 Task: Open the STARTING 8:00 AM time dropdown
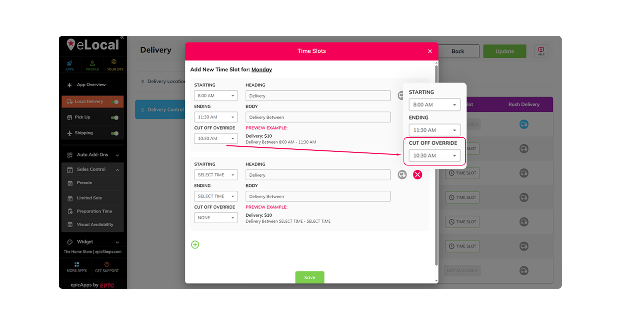click(x=216, y=95)
